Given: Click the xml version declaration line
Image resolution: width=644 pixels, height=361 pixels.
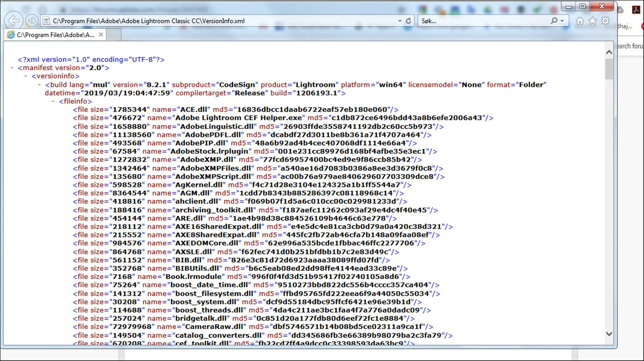Looking at the screenshot, I should point(91,59).
